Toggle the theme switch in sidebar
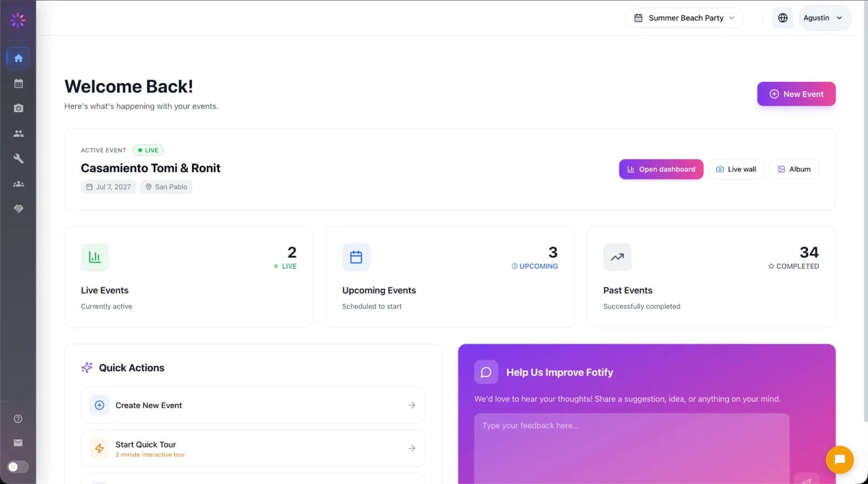This screenshot has width=868, height=484. tap(18, 467)
